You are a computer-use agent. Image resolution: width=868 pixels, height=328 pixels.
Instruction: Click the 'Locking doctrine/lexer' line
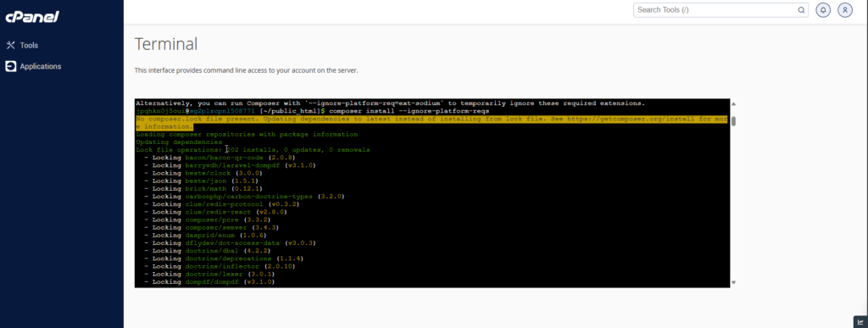209,274
